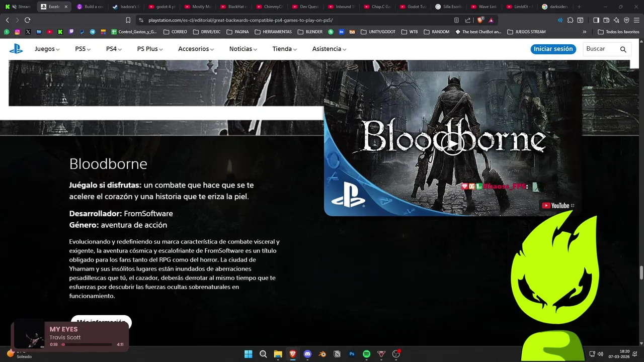This screenshot has height=362, width=644.
Task: Open the JUEGOS STREAM bookmark folder
Action: click(x=527, y=32)
